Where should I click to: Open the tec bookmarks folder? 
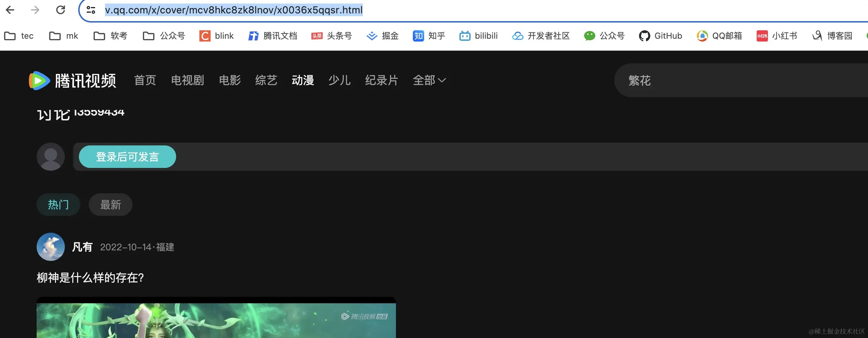click(x=19, y=36)
